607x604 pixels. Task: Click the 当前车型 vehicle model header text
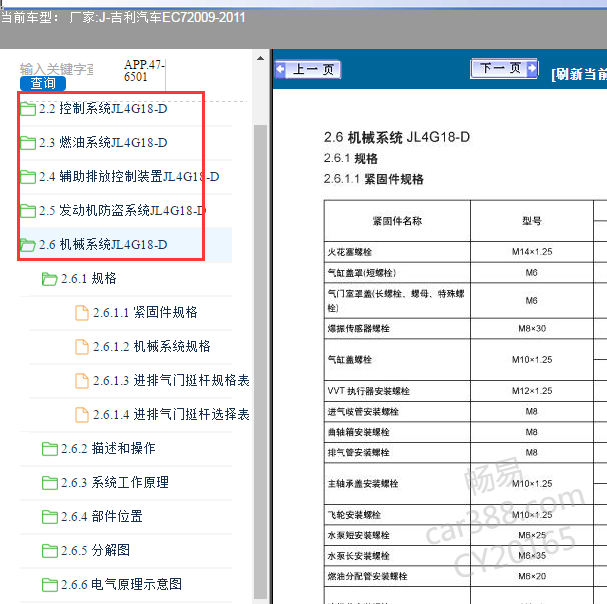click(123, 18)
